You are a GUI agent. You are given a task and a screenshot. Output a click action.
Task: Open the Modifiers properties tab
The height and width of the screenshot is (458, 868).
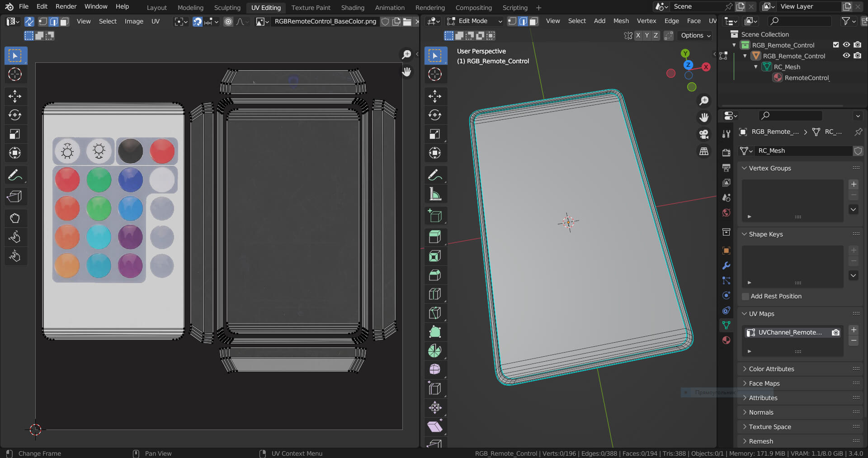point(726,265)
